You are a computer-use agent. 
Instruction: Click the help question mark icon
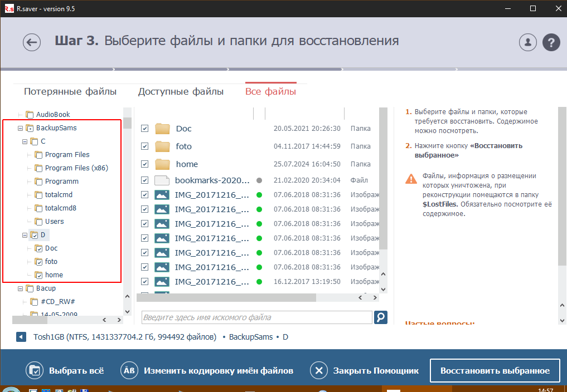(551, 42)
